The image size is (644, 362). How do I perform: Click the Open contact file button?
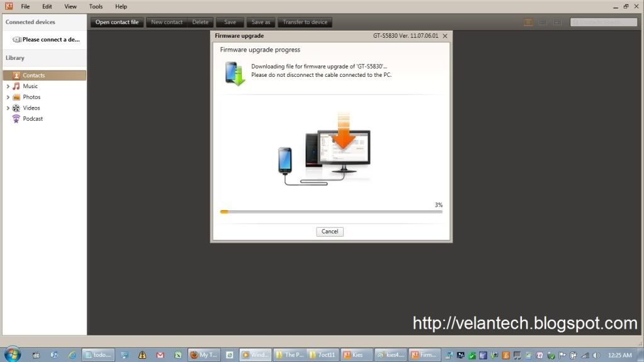[x=117, y=22]
